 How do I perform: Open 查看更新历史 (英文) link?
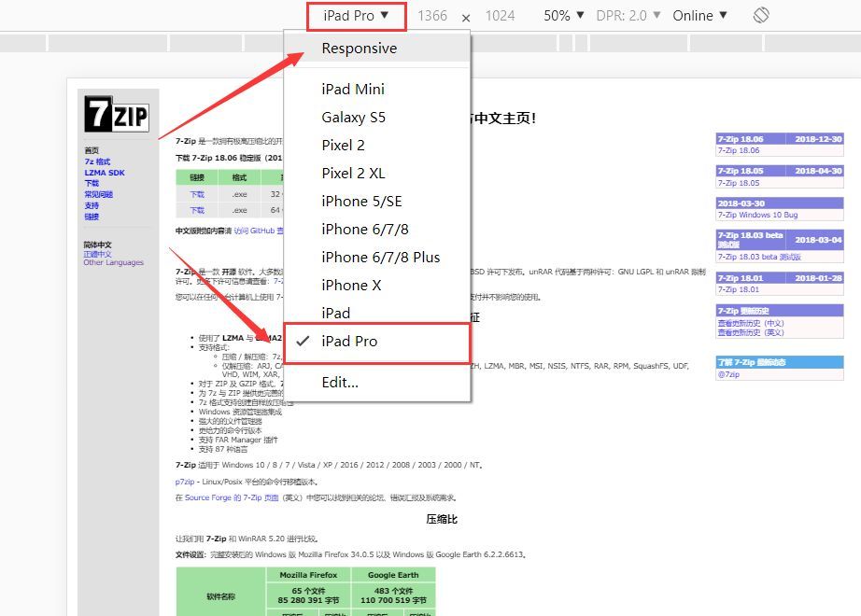751,332
